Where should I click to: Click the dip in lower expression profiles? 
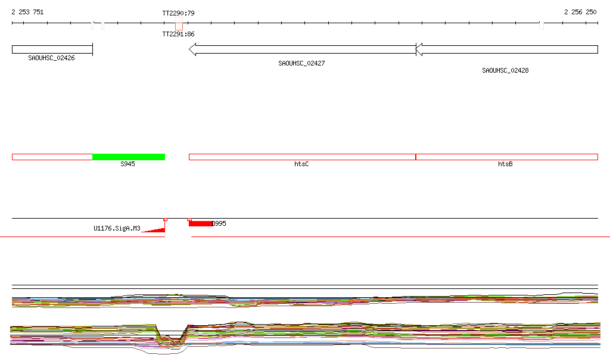(x=171, y=338)
